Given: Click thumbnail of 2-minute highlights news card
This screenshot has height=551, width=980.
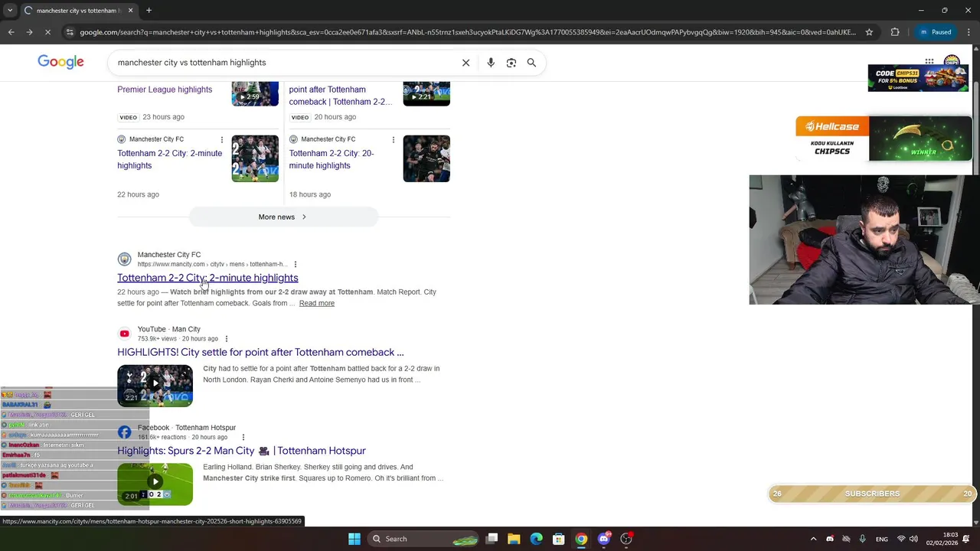Looking at the screenshot, I should pos(255,158).
